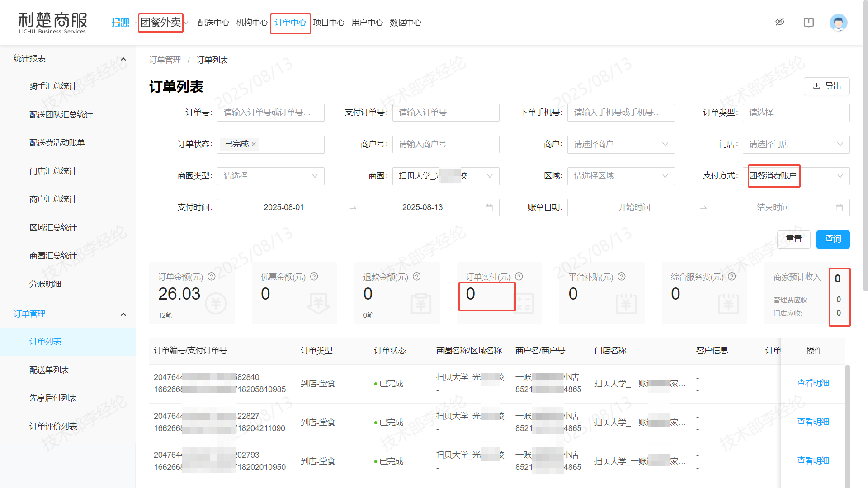
Task: Click 导出 export button
Action: (826, 86)
